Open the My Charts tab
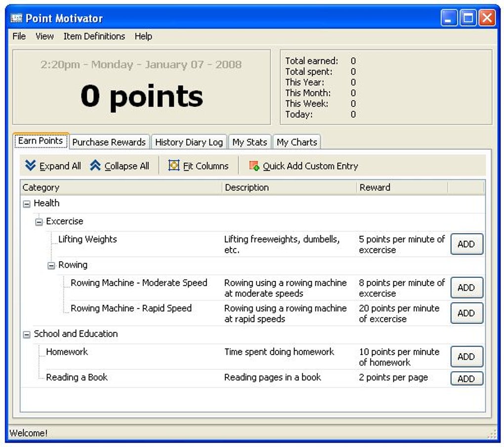Image resolution: width=504 pixels, height=447 pixels. [297, 142]
